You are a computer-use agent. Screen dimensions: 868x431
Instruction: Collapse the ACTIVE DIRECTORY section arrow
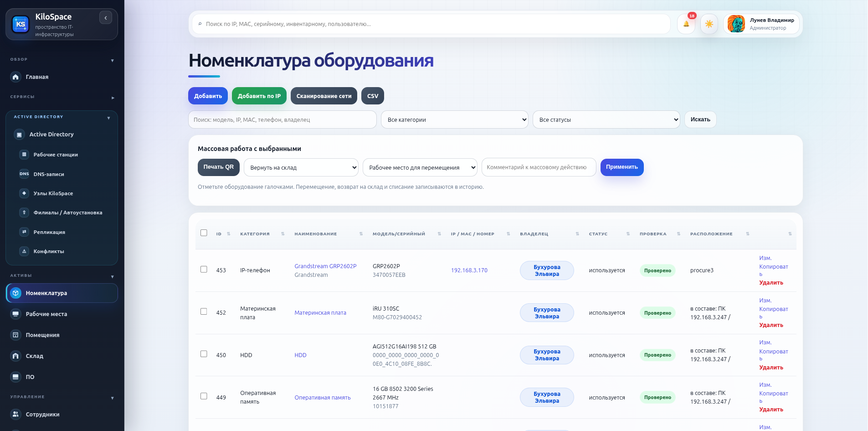coord(108,118)
